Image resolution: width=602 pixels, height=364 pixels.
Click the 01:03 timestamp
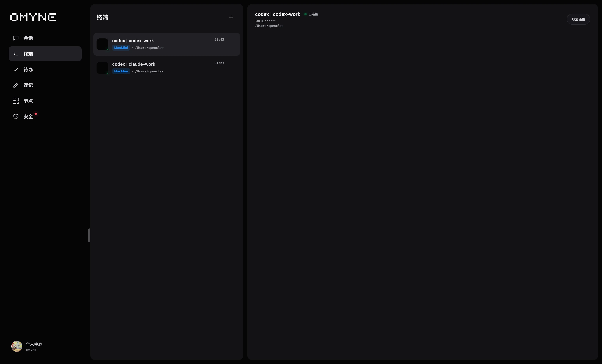(x=219, y=63)
